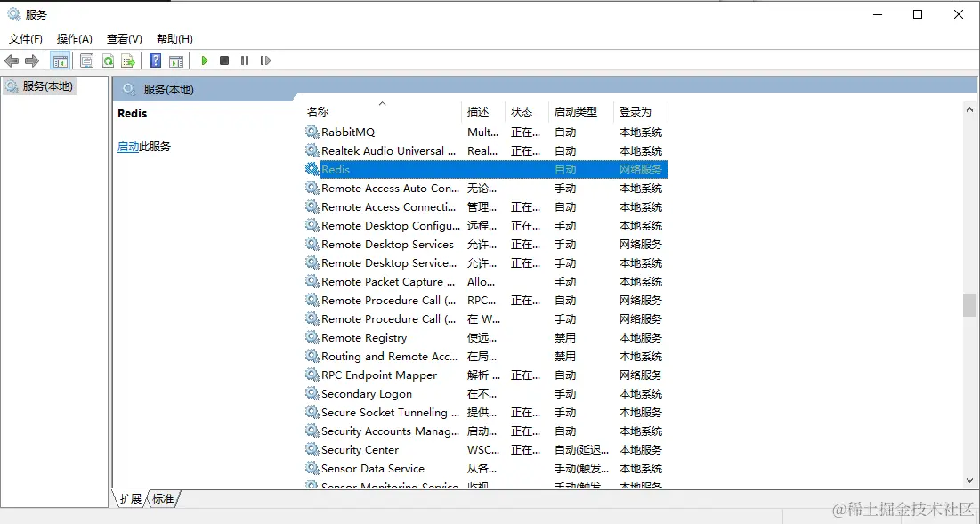Open the Properties toolbar icon
Screen dimensions: 980x524
[x=87, y=60]
